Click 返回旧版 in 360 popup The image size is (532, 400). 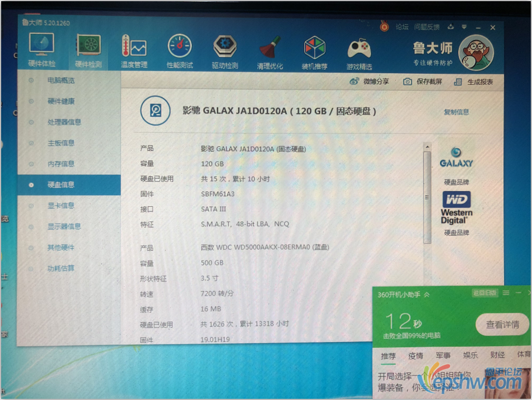click(x=485, y=293)
